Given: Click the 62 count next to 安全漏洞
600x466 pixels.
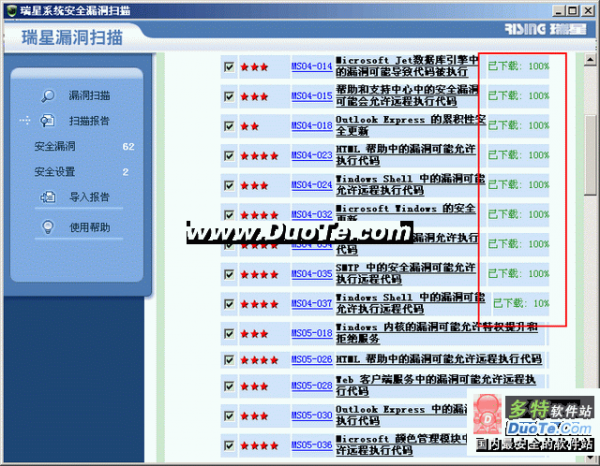Looking at the screenshot, I should coord(128,147).
